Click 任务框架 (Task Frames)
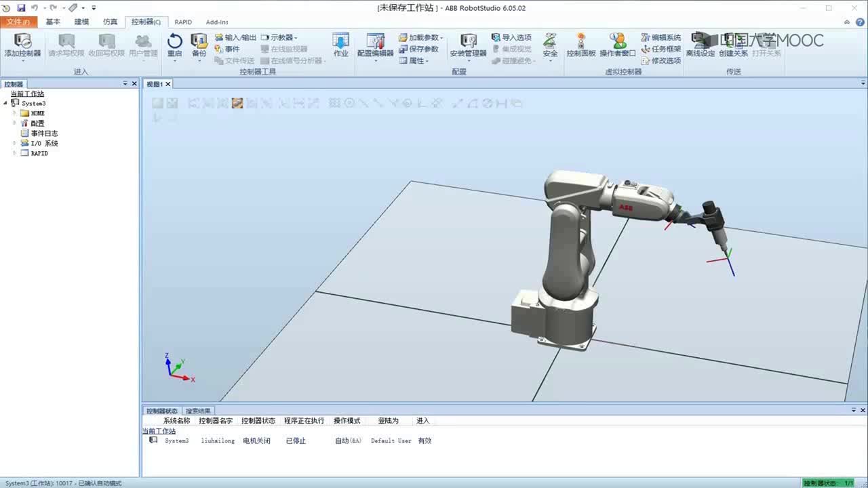This screenshot has width=868, height=488. 661,49
